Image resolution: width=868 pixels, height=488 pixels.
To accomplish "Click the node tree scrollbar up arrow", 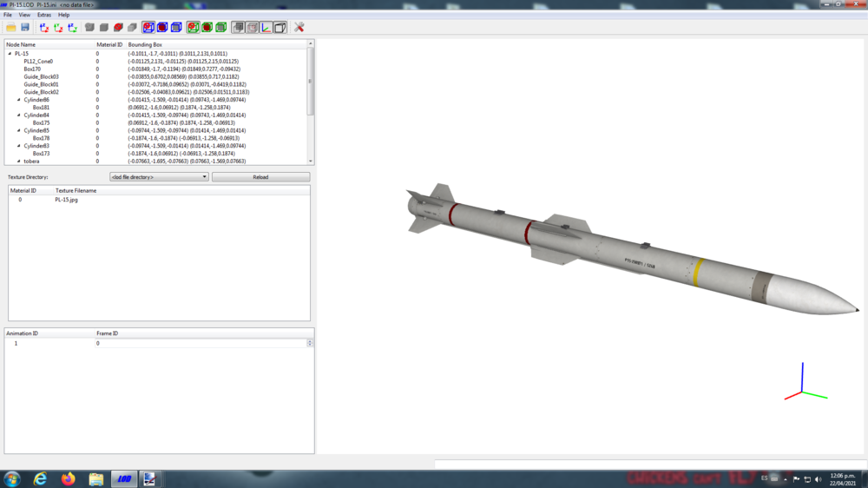I will (311, 43).
